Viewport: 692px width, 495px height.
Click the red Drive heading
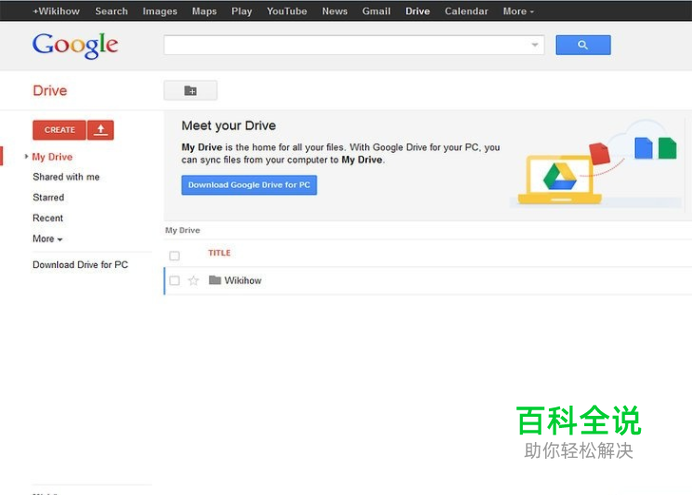click(x=50, y=90)
